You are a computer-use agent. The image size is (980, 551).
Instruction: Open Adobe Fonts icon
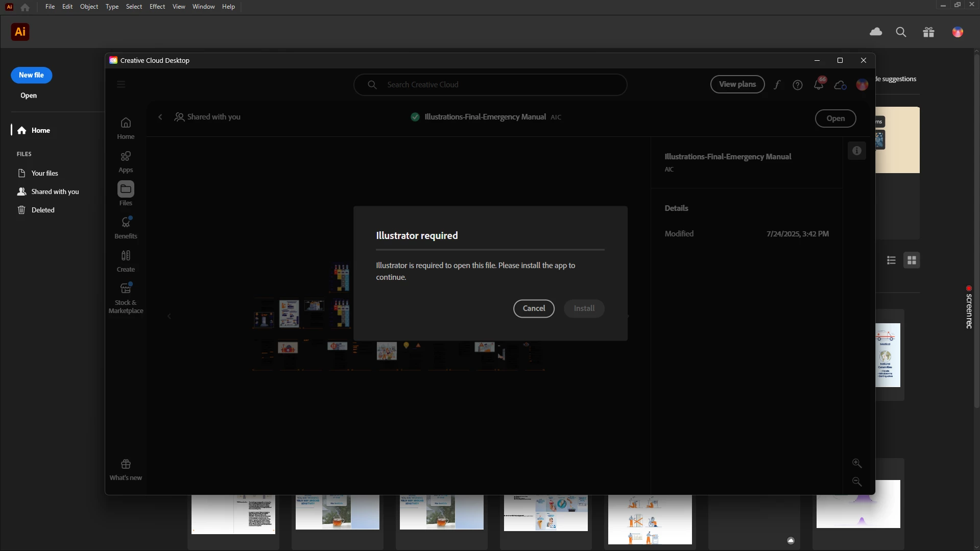[x=777, y=85]
